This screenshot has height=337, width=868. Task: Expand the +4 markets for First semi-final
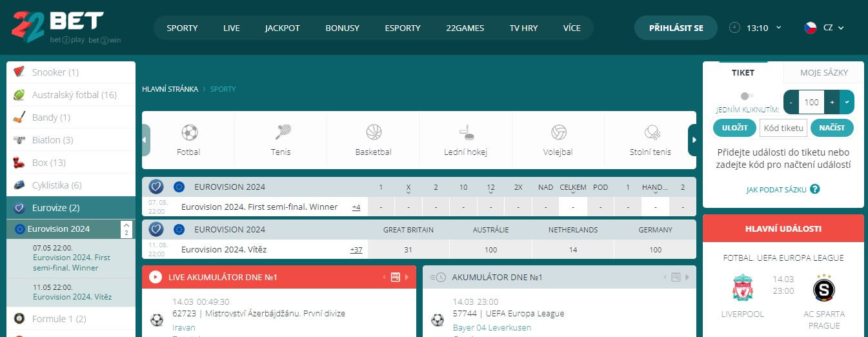(356, 207)
